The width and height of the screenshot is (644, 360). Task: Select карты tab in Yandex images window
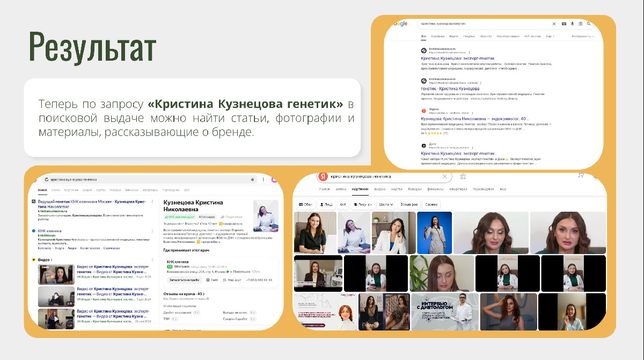point(396,189)
